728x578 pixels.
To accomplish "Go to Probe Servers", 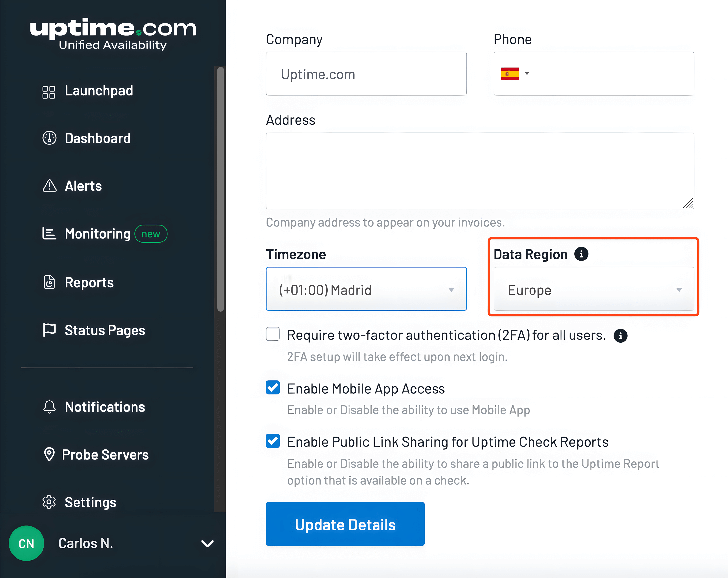I will point(105,454).
